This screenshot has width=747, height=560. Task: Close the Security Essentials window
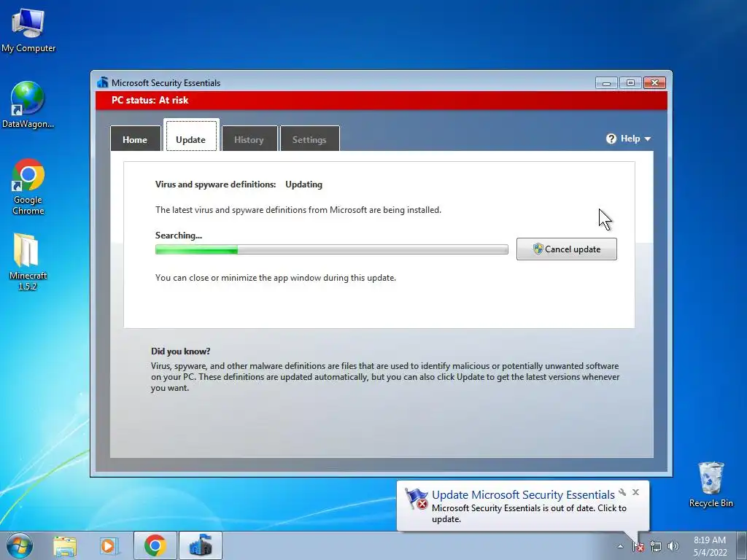click(x=654, y=83)
